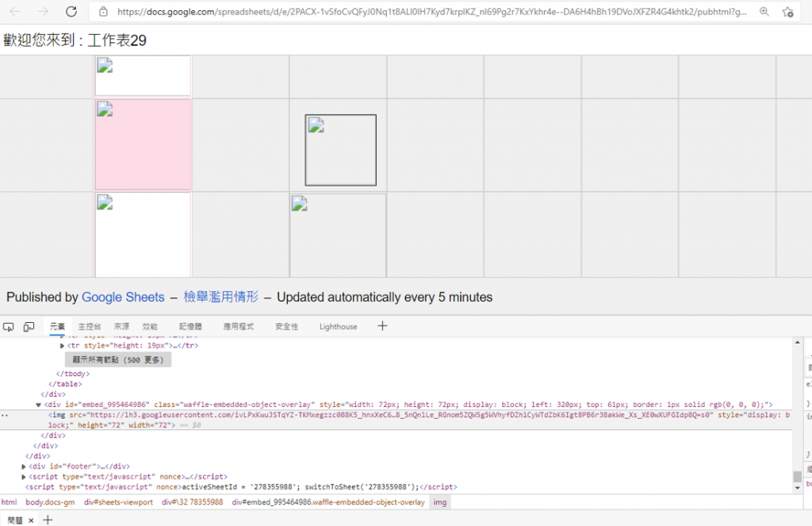Viewport: 812px width, 526px height.
Task: Select the img src googleusercontent line
Action: 419,420
